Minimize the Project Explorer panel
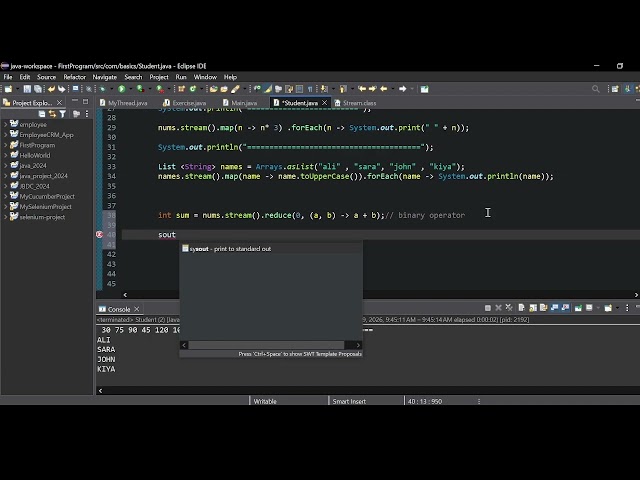Image resolution: width=640 pixels, height=480 pixels. tap(75, 101)
